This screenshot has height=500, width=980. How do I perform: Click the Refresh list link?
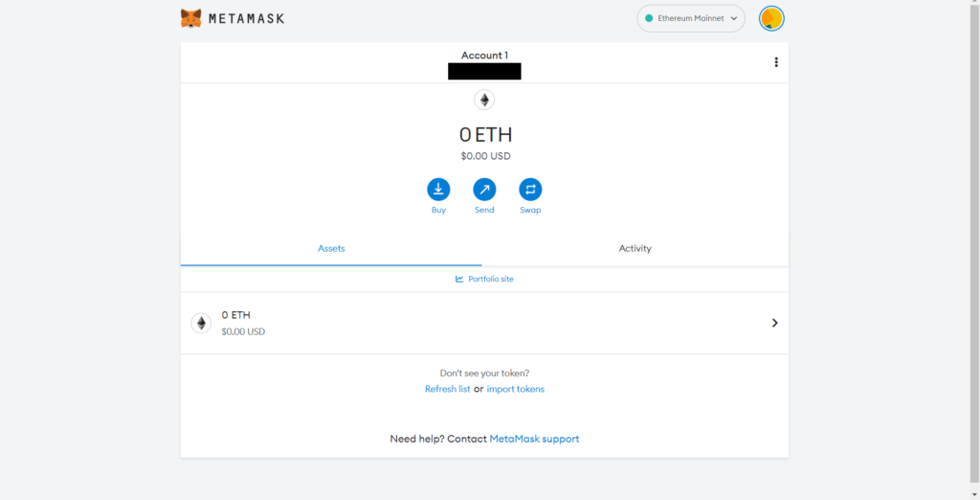pos(447,389)
